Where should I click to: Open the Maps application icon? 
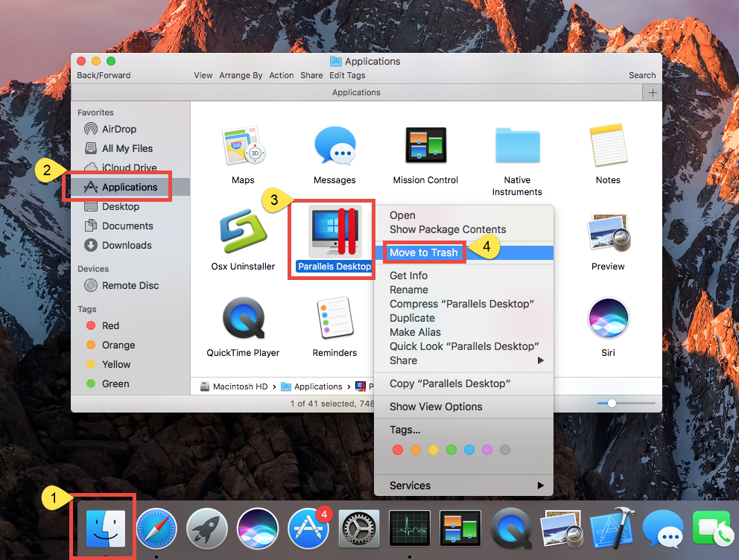click(243, 146)
